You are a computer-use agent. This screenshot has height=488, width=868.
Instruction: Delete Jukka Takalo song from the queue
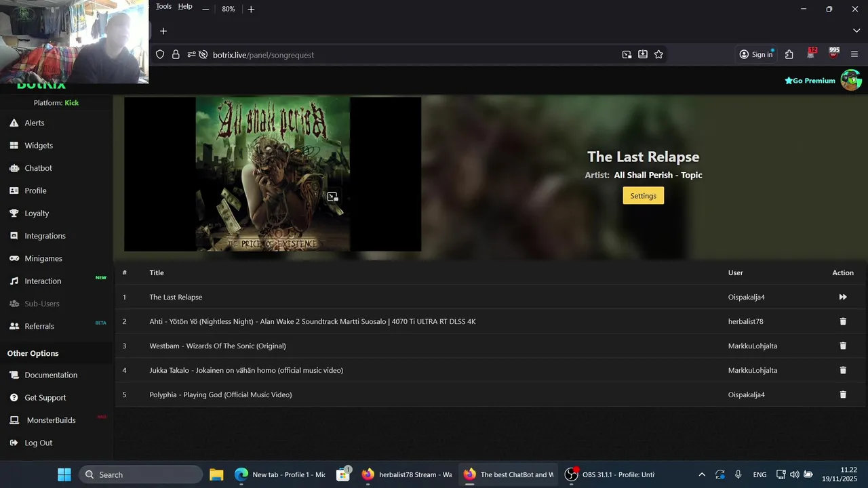(843, 370)
